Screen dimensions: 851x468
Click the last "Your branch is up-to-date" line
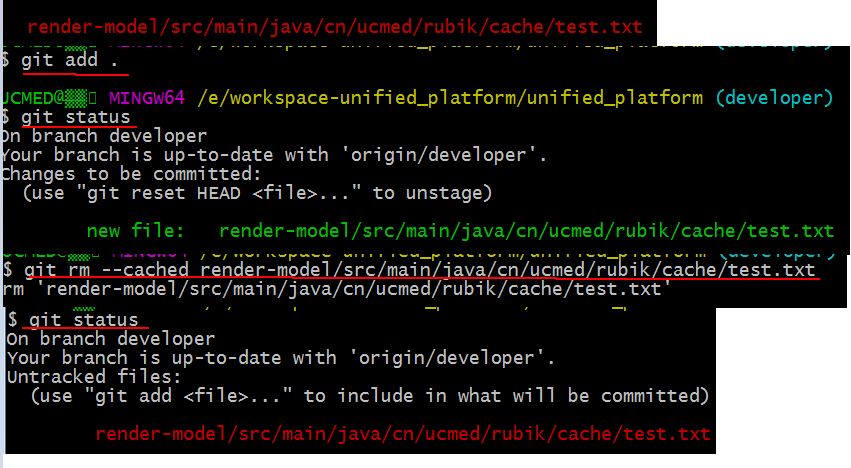point(281,358)
